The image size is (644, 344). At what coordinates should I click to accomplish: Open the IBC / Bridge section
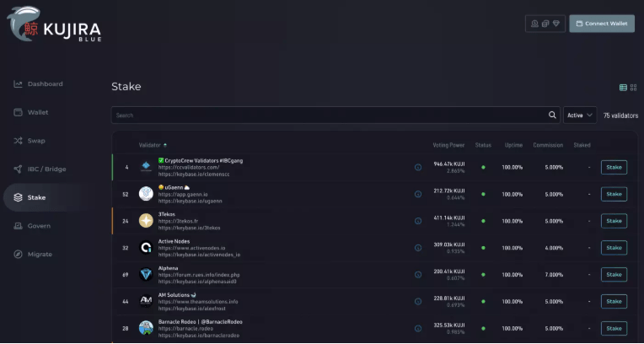tap(46, 169)
